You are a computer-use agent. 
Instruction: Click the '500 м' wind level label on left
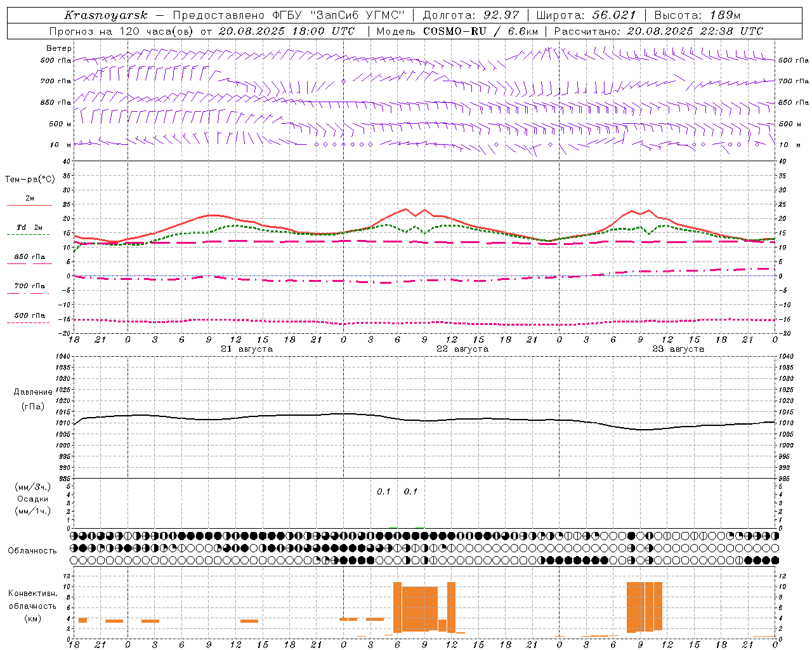coord(60,124)
